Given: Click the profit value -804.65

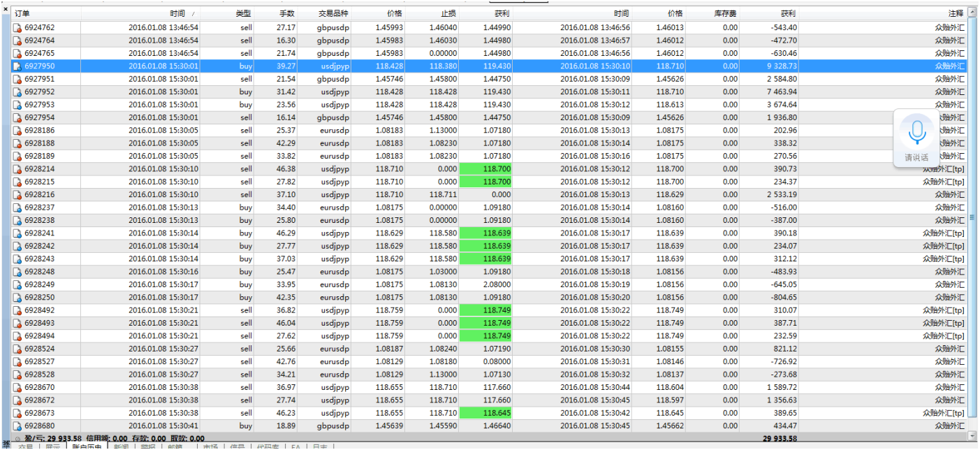Looking at the screenshot, I should coord(782,298).
